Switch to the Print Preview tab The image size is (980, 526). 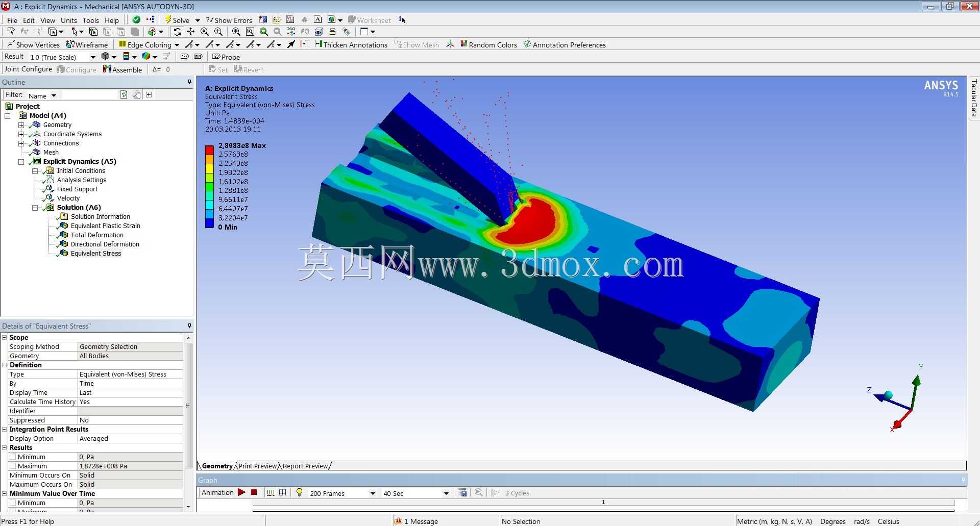click(x=258, y=466)
